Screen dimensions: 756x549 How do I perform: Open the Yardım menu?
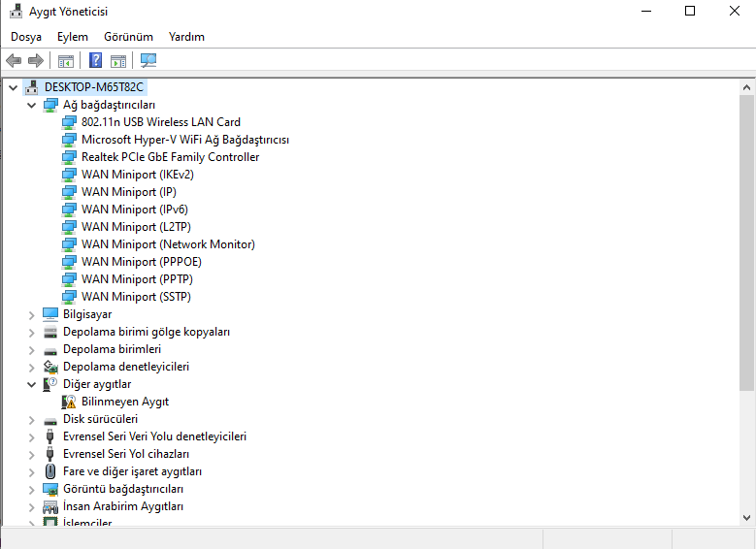click(186, 37)
